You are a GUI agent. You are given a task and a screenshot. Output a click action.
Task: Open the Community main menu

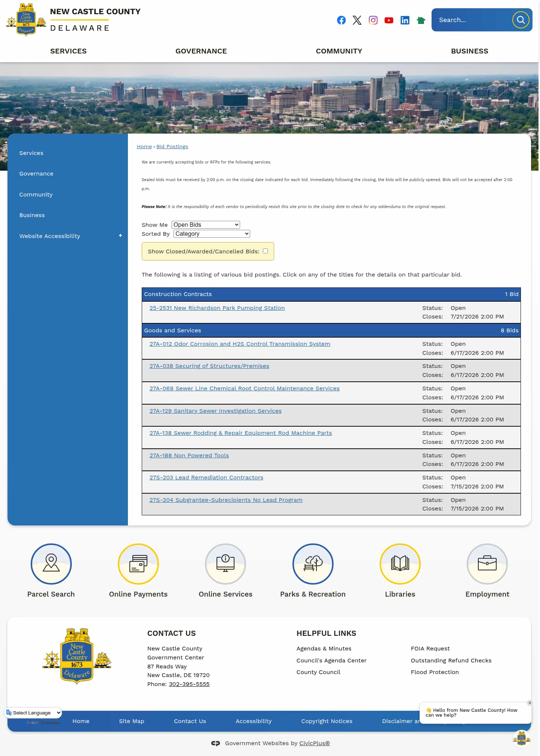pos(339,51)
